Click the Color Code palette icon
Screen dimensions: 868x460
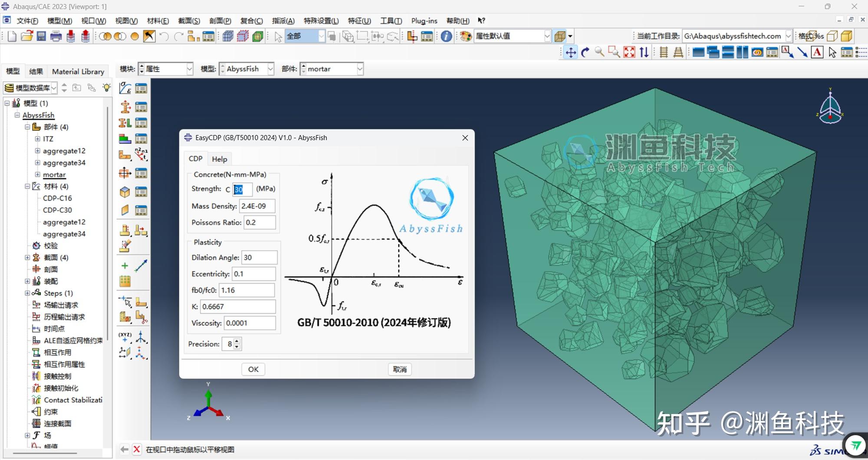466,36
